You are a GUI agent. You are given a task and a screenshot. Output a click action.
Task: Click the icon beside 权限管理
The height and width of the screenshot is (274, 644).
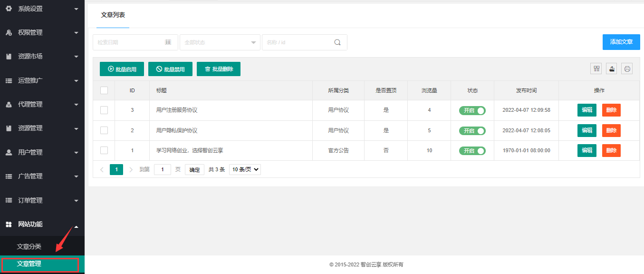[9, 32]
